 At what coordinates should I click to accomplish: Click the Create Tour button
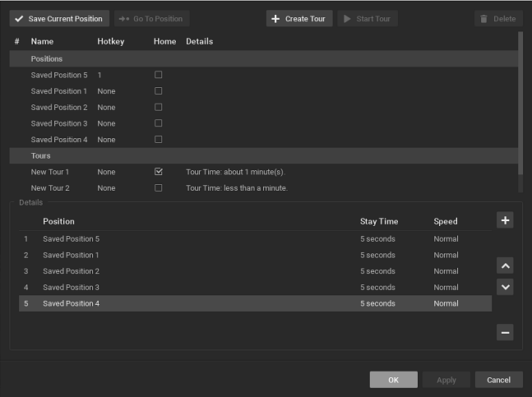tap(299, 18)
